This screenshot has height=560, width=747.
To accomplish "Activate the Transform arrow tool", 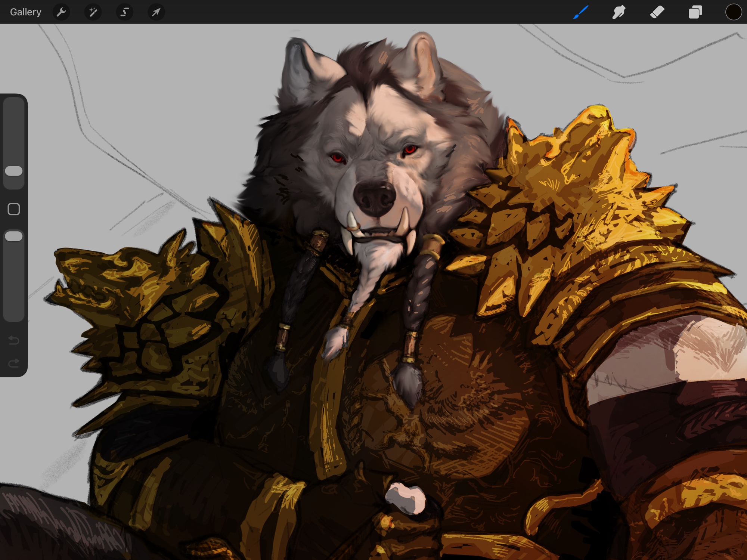I will 156,12.
